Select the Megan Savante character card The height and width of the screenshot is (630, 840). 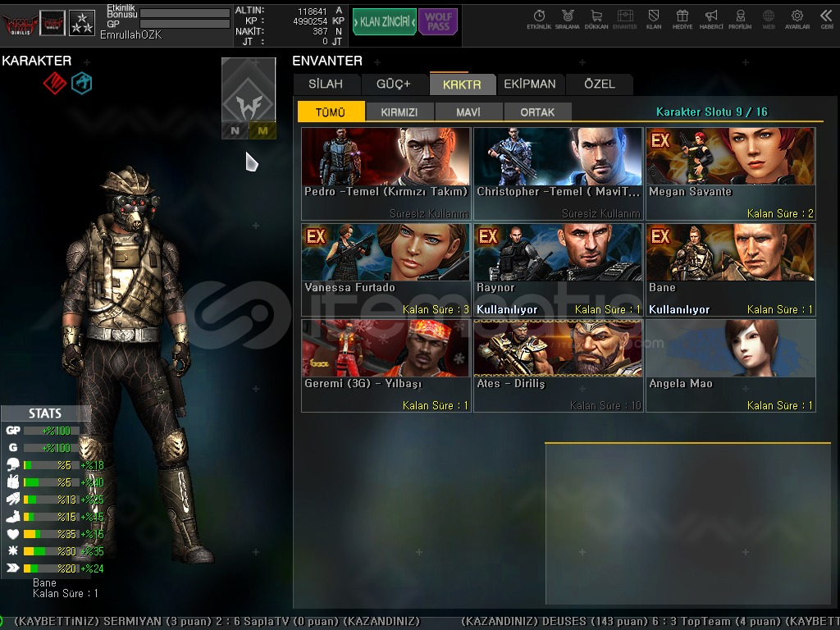pyautogui.click(x=731, y=174)
